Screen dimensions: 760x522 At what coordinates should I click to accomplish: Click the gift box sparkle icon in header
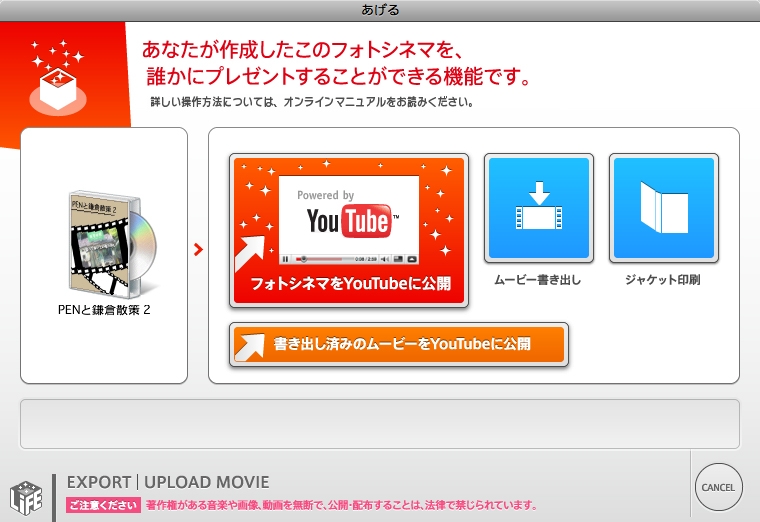[x=58, y=78]
